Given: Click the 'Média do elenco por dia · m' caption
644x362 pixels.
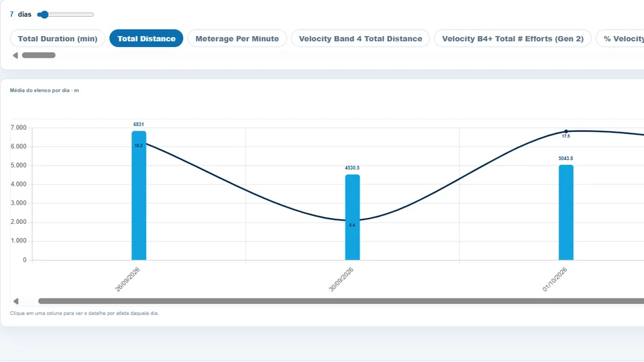Looking at the screenshot, I should point(44,90).
